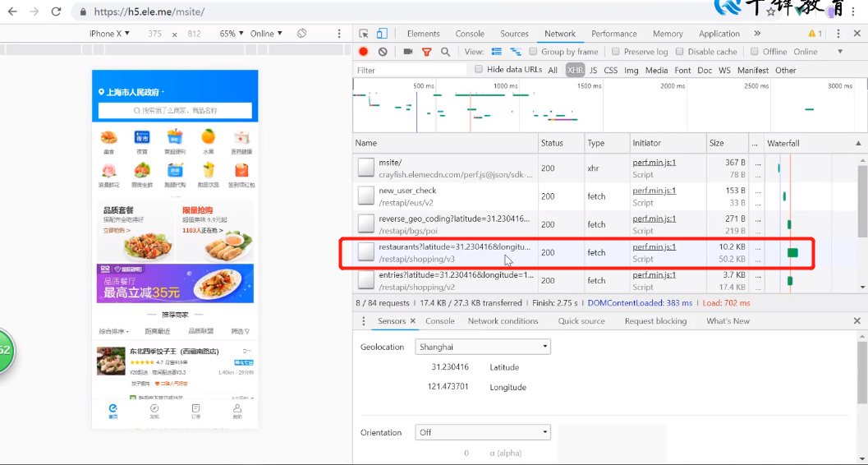Open the Network conditions drawer tab
Image resolution: width=868 pixels, height=465 pixels.
pos(503,321)
